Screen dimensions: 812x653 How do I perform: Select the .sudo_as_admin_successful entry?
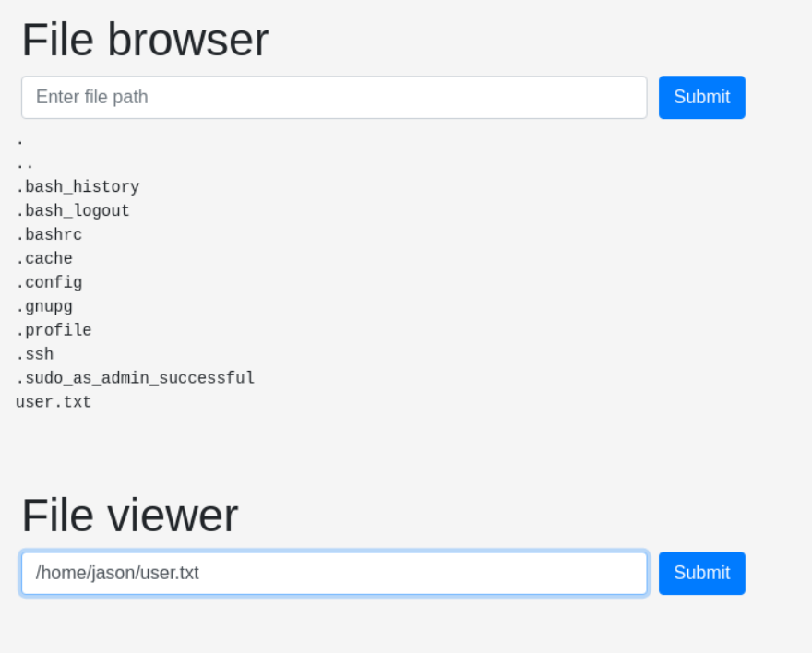point(135,378)
